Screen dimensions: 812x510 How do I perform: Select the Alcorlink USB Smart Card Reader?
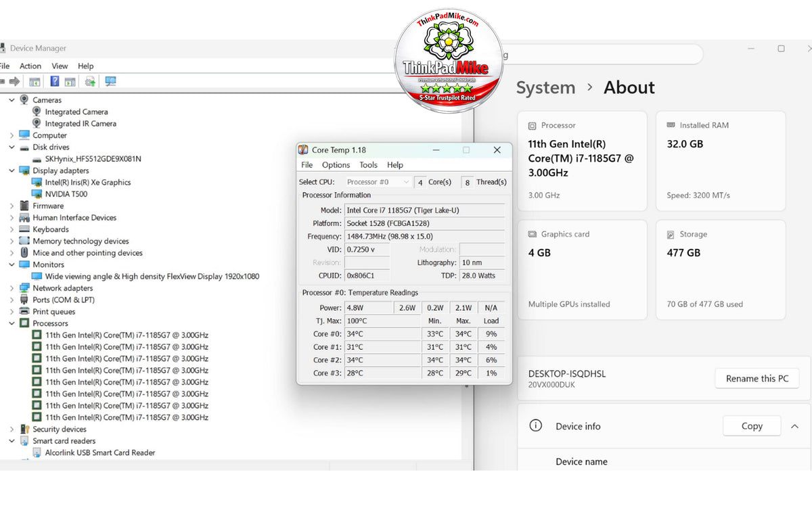click(100, 453)
